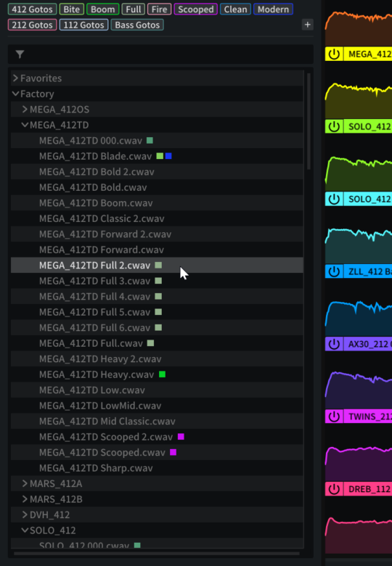
Task: Add a new tag with plus icon
Action: pos(307,25)
